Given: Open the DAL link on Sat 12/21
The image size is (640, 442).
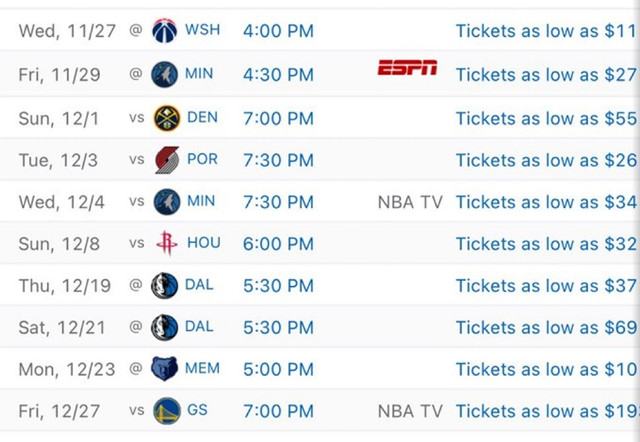Looking at the screenshot, I should 199,327.
